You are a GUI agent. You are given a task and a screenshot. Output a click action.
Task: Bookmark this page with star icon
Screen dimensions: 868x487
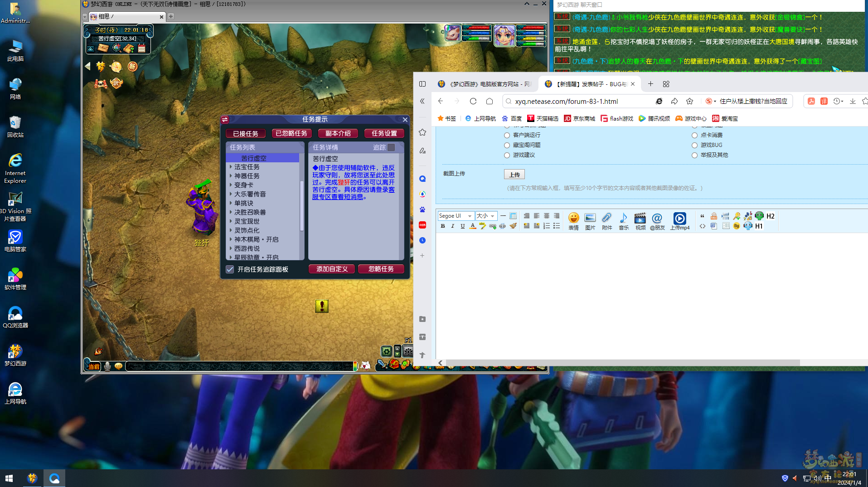[x=689, y=101]
